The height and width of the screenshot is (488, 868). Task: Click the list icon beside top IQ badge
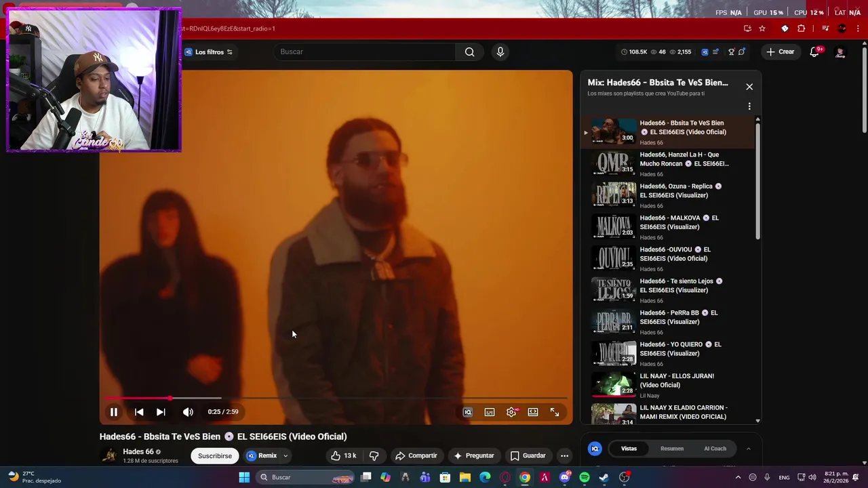coord(715,52)
